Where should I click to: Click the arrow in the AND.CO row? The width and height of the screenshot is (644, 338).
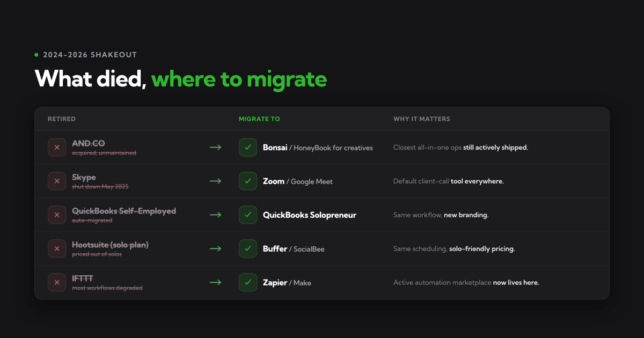click(215, 148)
